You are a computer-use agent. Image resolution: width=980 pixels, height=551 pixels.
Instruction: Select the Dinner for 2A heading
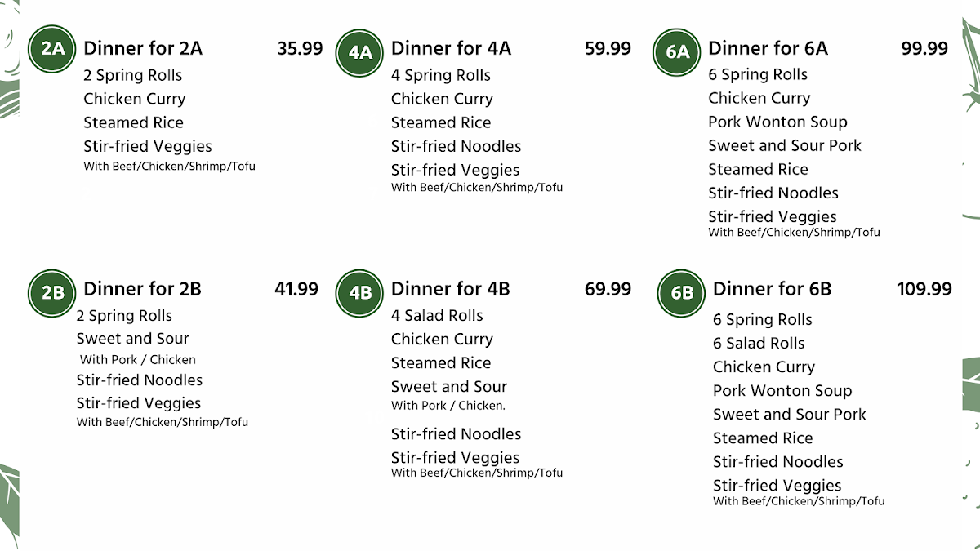point(143,48)
